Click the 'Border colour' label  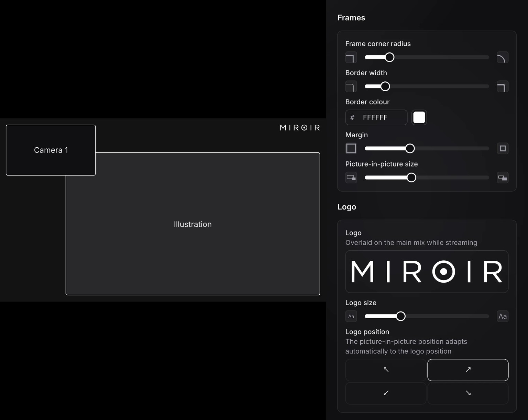tap(367, 102)
